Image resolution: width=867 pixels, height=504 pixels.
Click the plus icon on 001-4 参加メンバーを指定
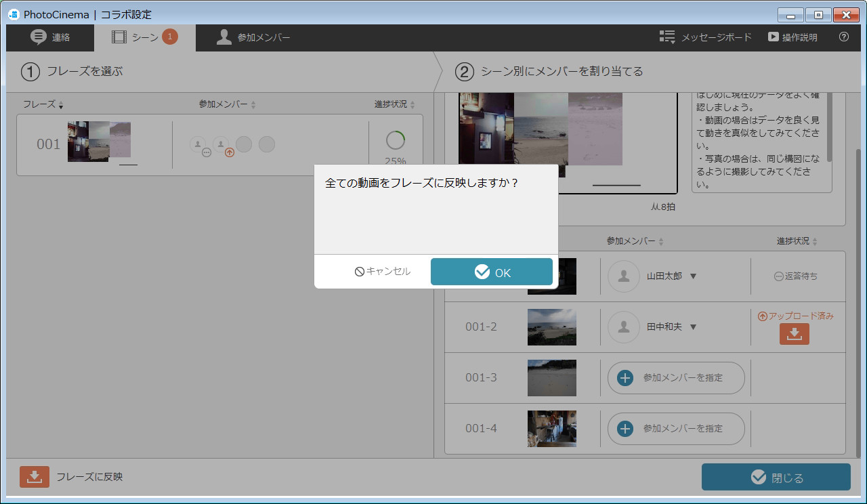624,428
